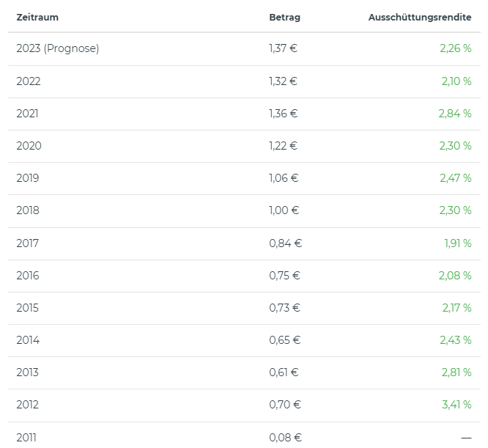Click the Betrag column header
488x448 pixels.
point(284,17)
